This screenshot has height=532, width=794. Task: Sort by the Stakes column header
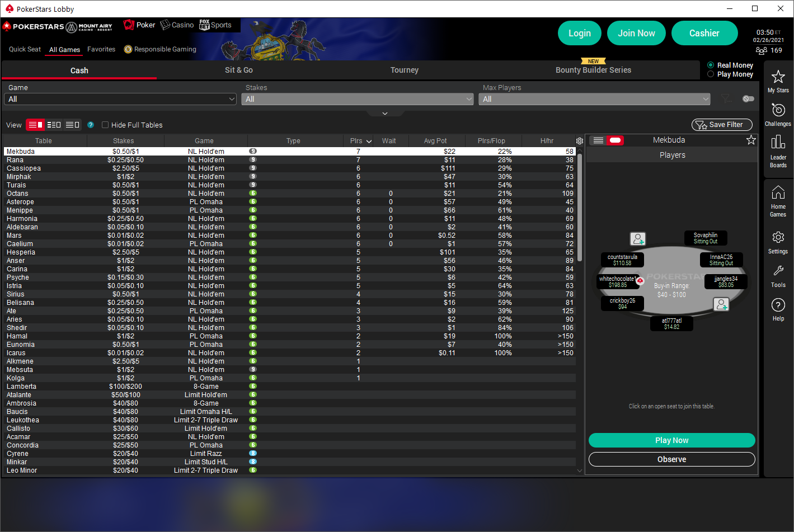[124, 141]
